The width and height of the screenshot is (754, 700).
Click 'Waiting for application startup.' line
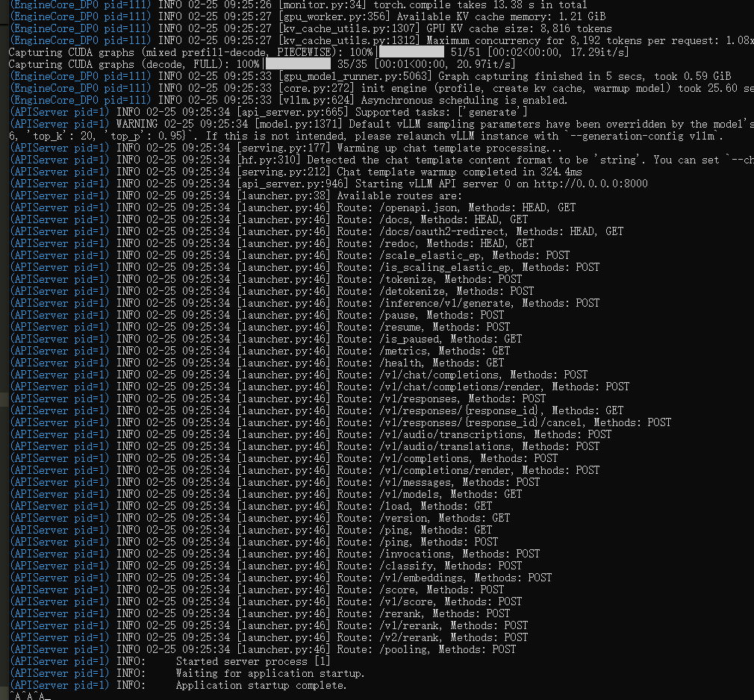pyautogui.click(x=270, y=674)
